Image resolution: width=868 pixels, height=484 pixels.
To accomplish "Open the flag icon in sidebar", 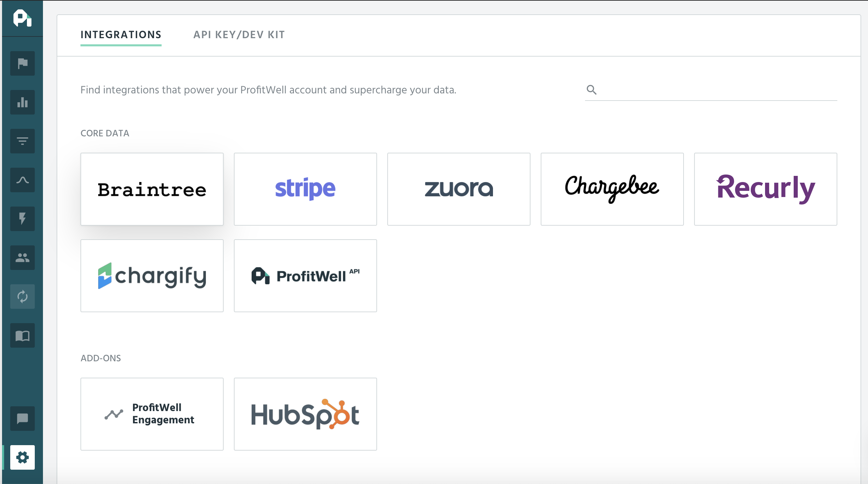I will coord(23,63).
